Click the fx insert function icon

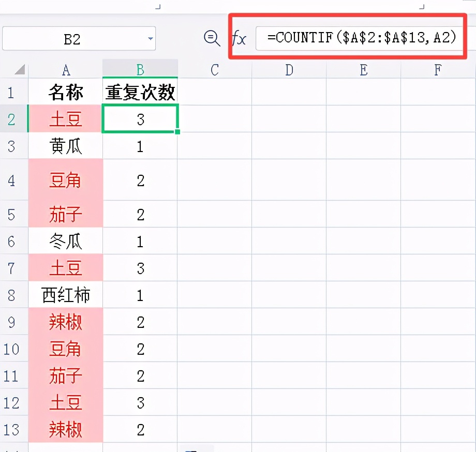pos(239,38)
